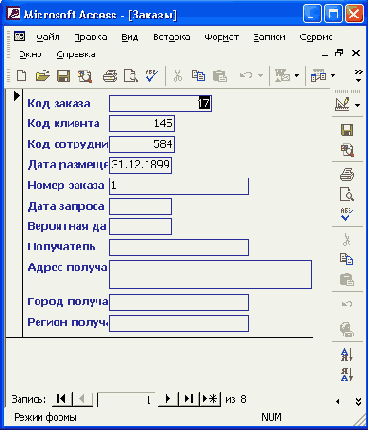Screen dimensions: 368x430
Task: Click the OfficeLinks icon in top toolbar
Action: [x=282, y=76]
